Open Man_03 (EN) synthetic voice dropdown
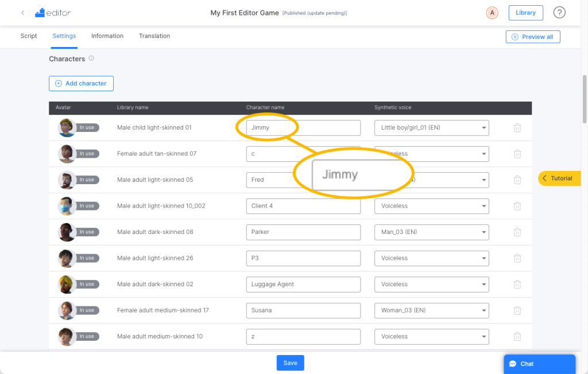This screenshot has width=588, height=374. pyautogui.click(x=431, y=232)
